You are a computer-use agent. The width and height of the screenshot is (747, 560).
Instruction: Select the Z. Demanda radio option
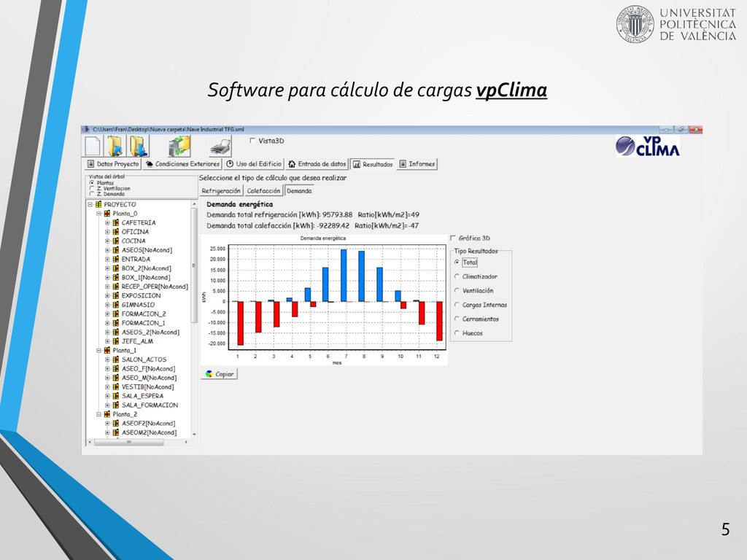(92, 194)
